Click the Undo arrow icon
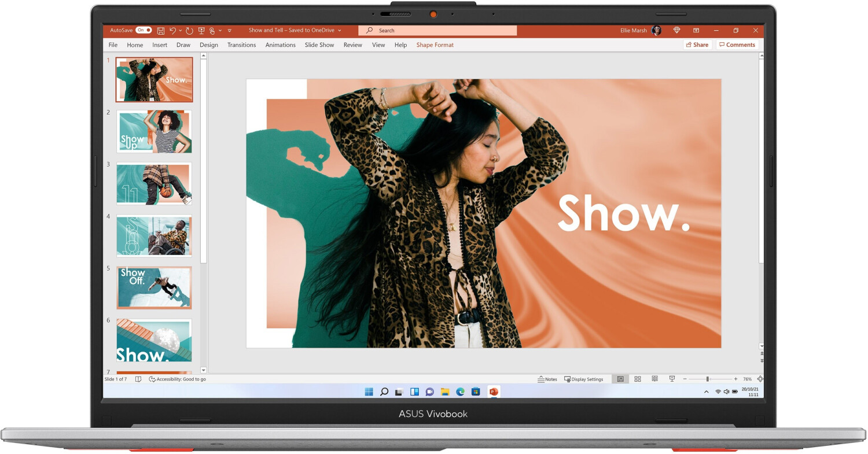The height and width of the screenshot is (454, 868). (x=172, y=31)
